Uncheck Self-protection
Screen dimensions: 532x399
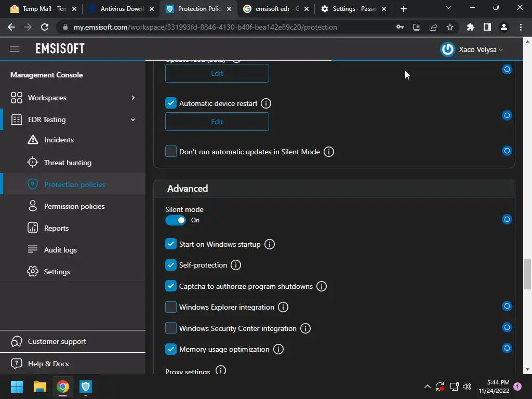[x=170, y=265]
